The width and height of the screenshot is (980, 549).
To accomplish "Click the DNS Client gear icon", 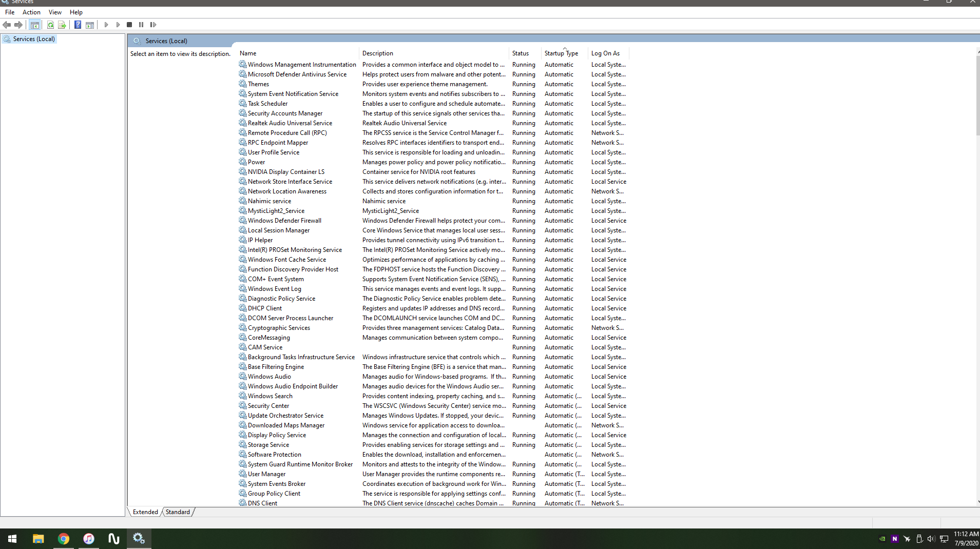I will click(x=242, y=503).
